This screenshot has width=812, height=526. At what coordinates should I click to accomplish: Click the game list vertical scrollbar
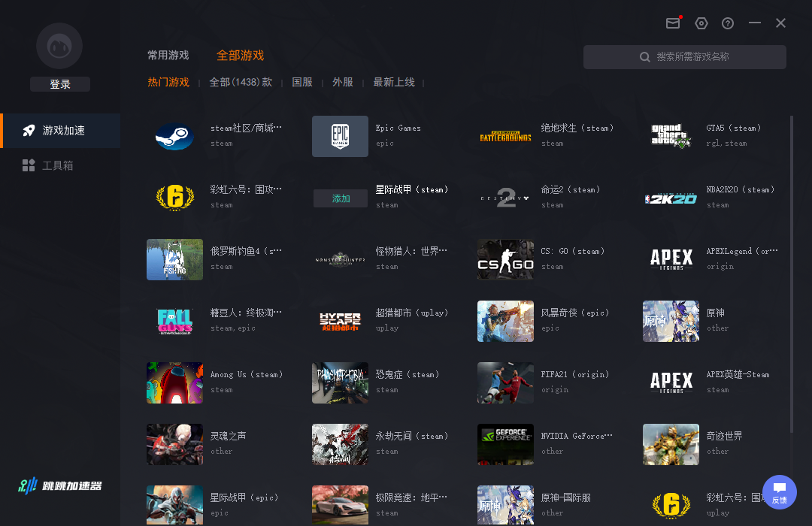tap(791, 274)
